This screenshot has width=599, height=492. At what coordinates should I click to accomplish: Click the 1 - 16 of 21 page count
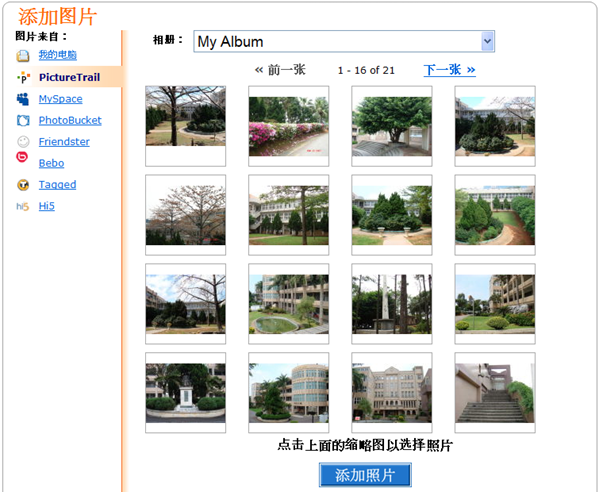point(366,70)
